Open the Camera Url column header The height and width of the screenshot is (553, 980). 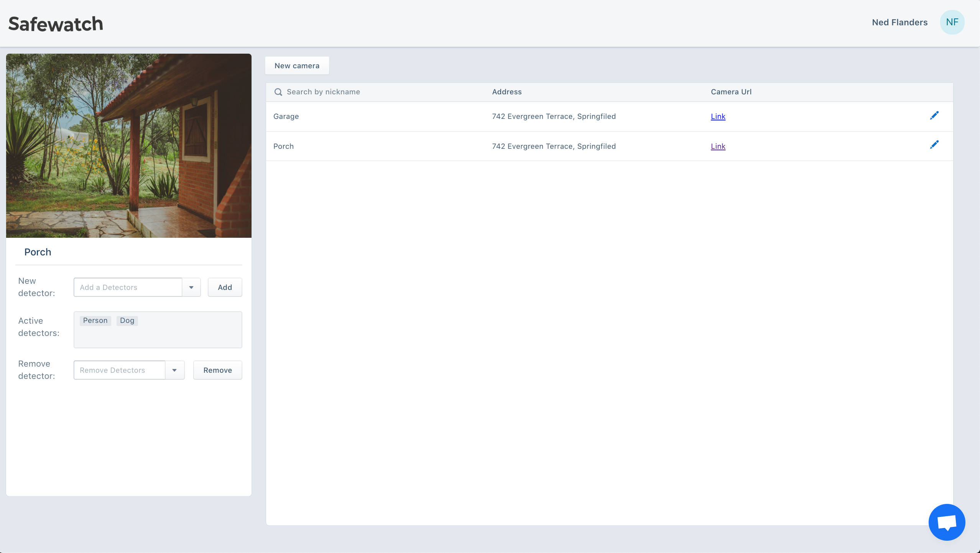[730, 92]
